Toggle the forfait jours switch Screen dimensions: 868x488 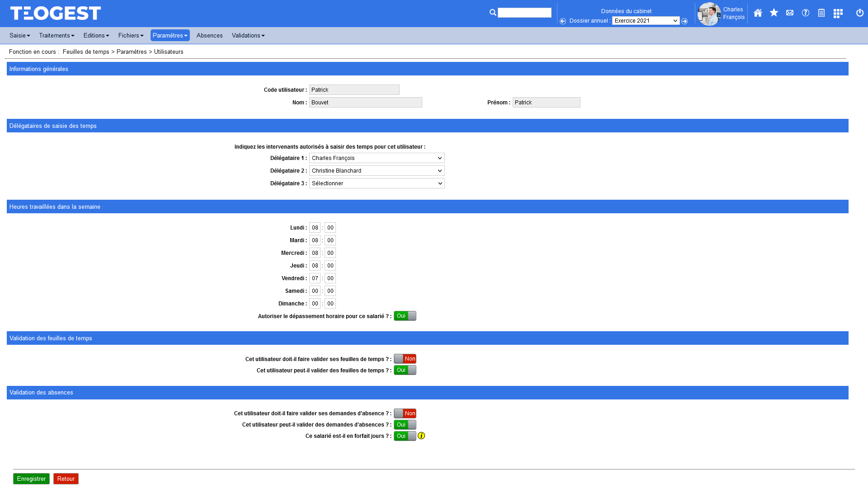(x=405, y=436)
